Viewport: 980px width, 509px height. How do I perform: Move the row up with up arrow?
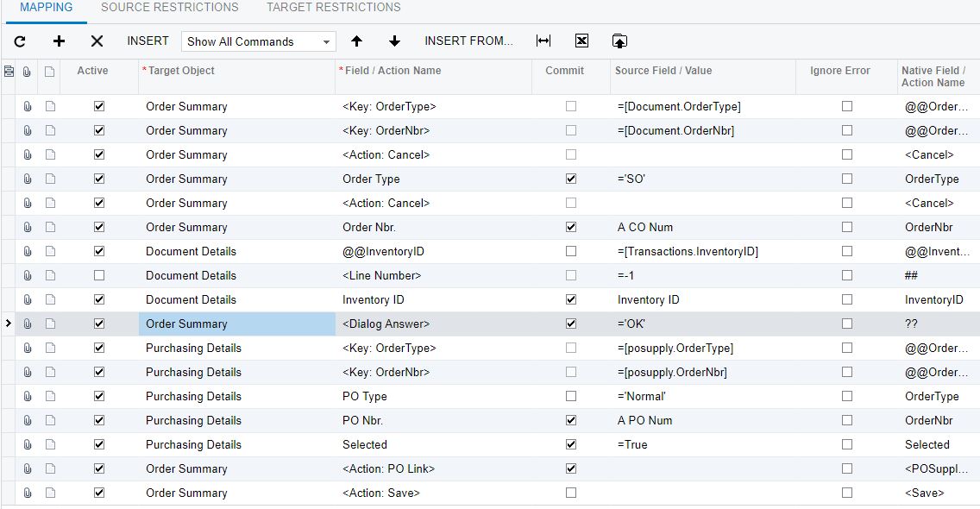point(356,41)
